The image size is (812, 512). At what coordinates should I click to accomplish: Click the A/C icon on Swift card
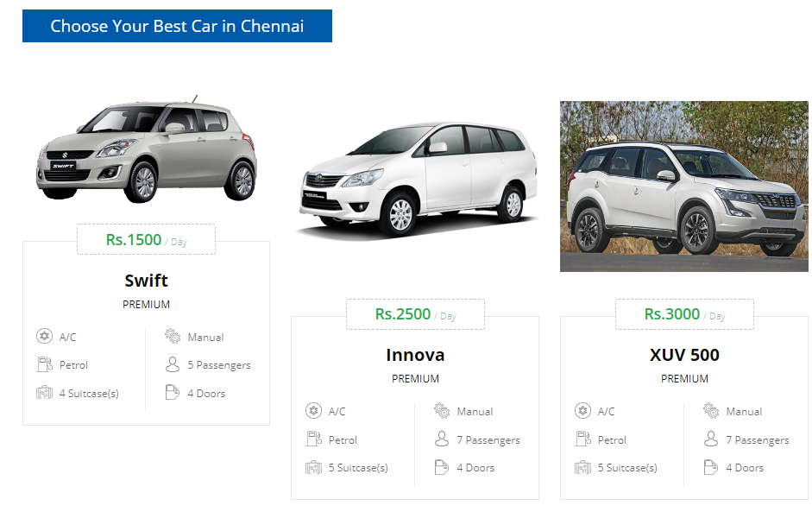[x=45, y=337]
